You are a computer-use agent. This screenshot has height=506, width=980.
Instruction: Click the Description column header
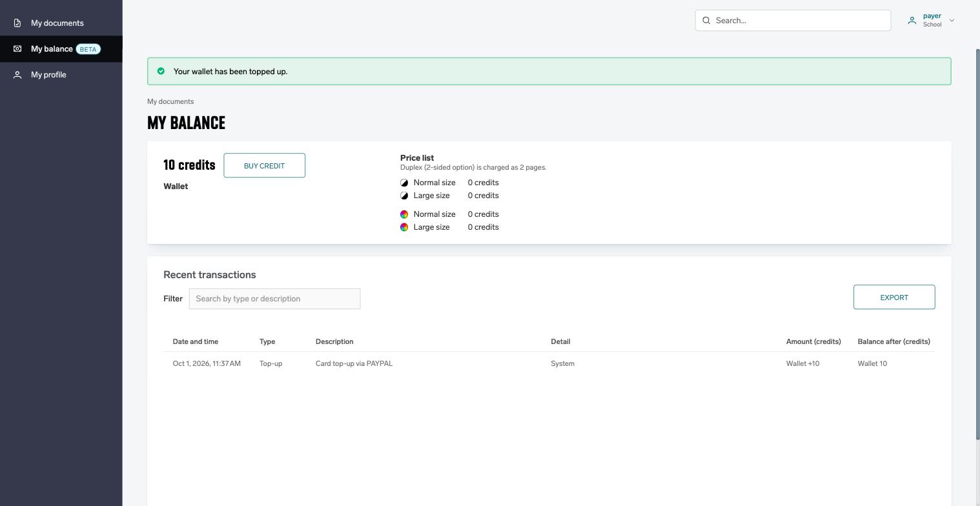334,341
